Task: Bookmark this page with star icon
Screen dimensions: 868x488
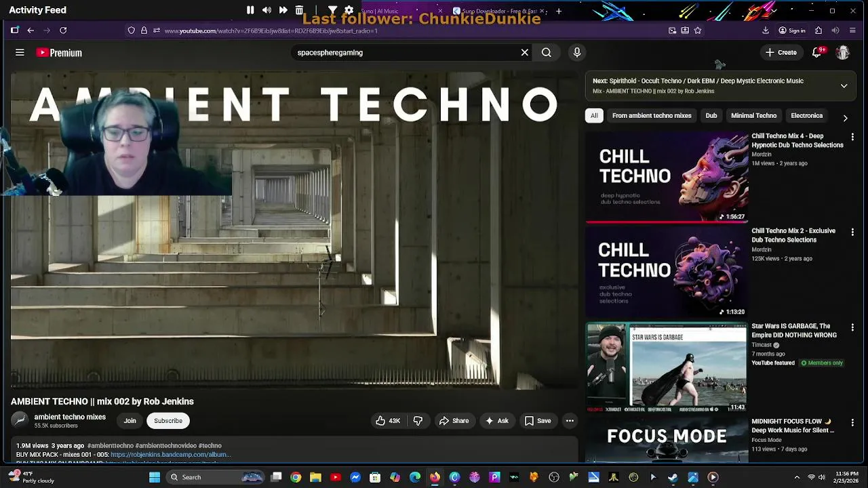Action: (698, 30)
